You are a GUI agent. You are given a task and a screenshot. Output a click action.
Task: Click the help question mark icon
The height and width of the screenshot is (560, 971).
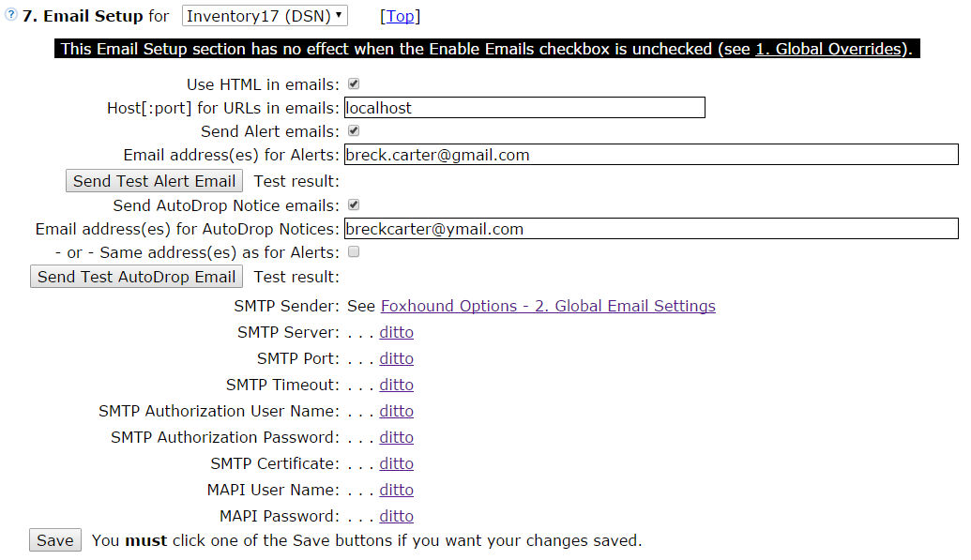[11, 16]
